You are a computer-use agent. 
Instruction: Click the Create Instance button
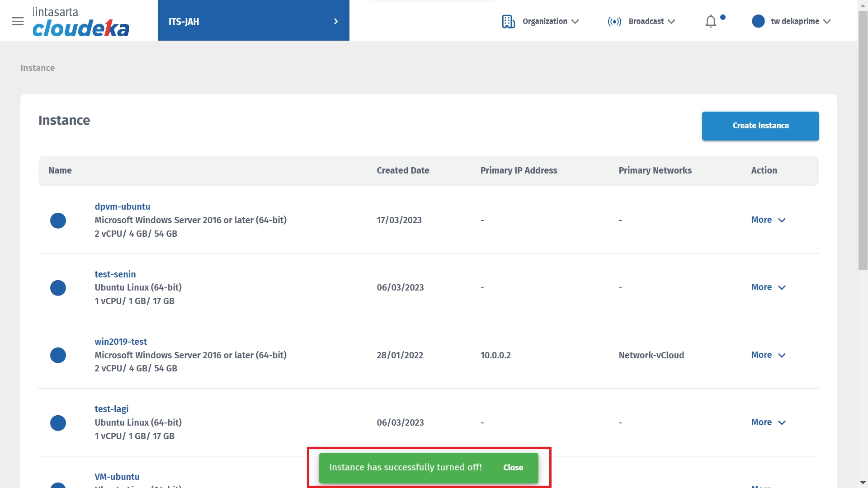click(x=760, y=126)
